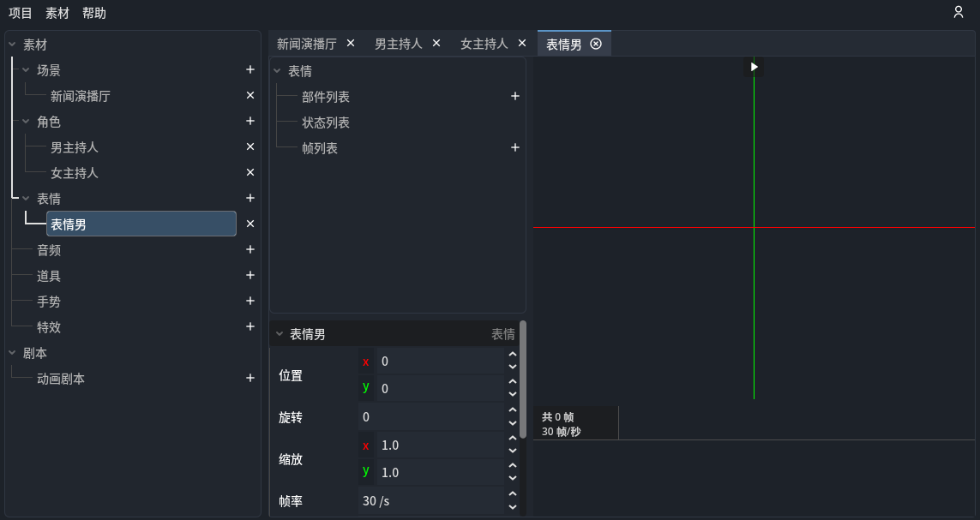Collapse the 表情男 properties panel
This screenshot has width=980, height=520.
click(280, 334)
